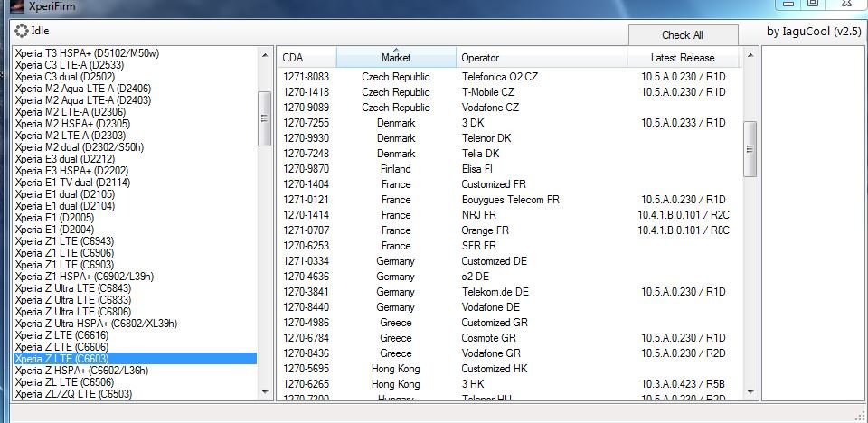The height and width of the screenshot is (423, 868).
Task: Select Xperia M2 Aqua LTE-A (D2403)
Action: [135, 100]
